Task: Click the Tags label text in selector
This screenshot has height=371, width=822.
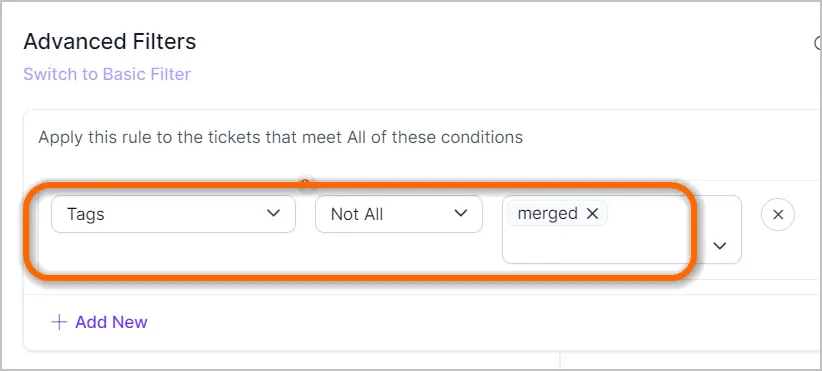Action: (85, 214)
